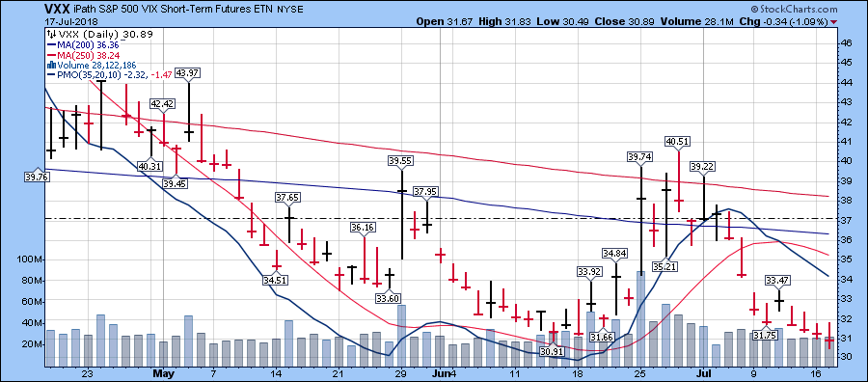Click the 37.95 price label

click(425, 193)
